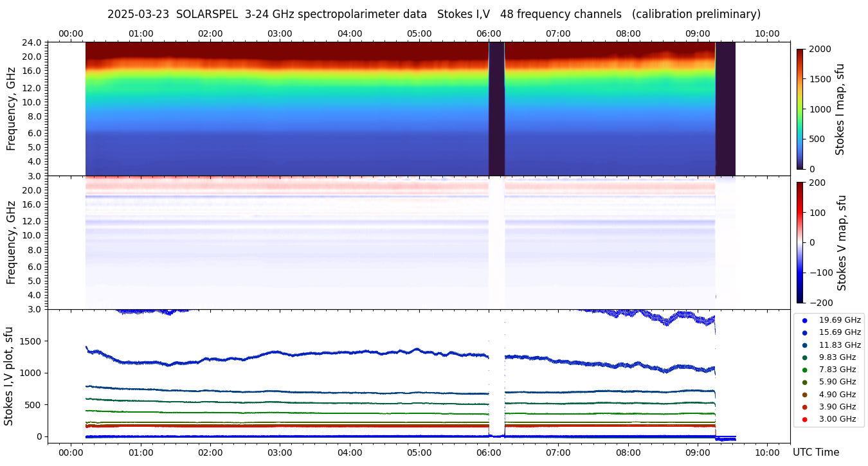Click the 3.90 GHz legend entry text
Image resolution: width=868 pixels, height=466 pixels.
tap(837, 407)
